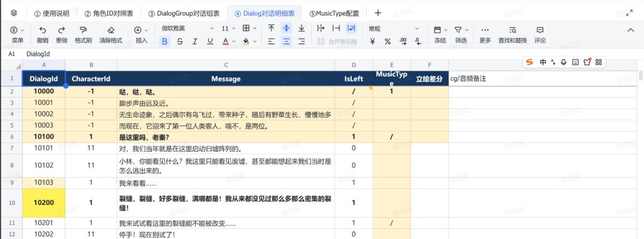The image size is (644, 239).
Task: Switch to ② 角色ID对照表 tab
Action: click(x=109, y=13)
